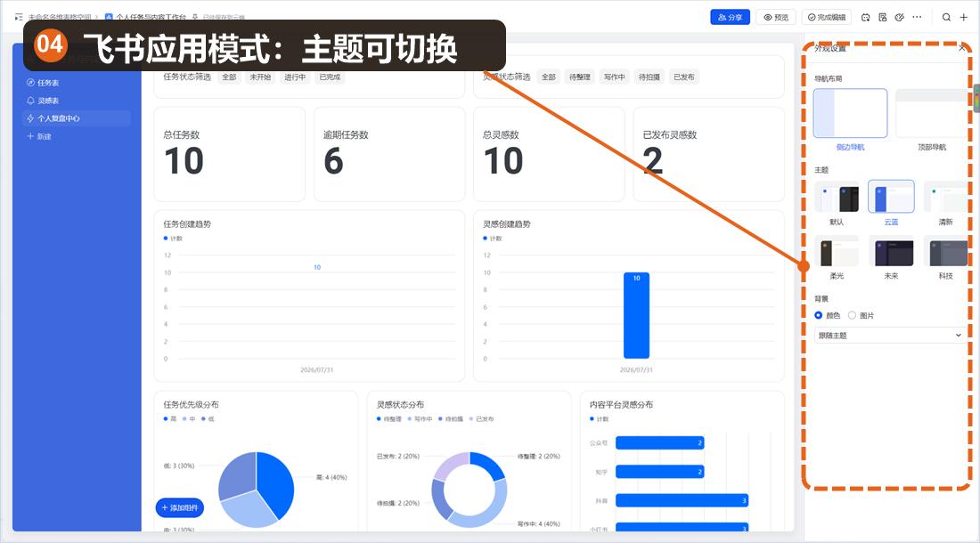Filter inspirations by 全部 in 灵感状态筛选
Viewport: 980px width, 543px height.
[x=548, y=77]
